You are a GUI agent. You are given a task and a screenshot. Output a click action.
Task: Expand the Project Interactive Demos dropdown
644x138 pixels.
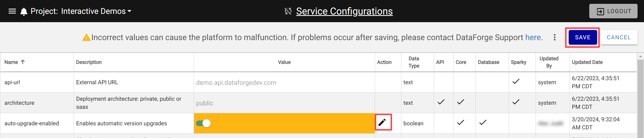coord(81,11)
